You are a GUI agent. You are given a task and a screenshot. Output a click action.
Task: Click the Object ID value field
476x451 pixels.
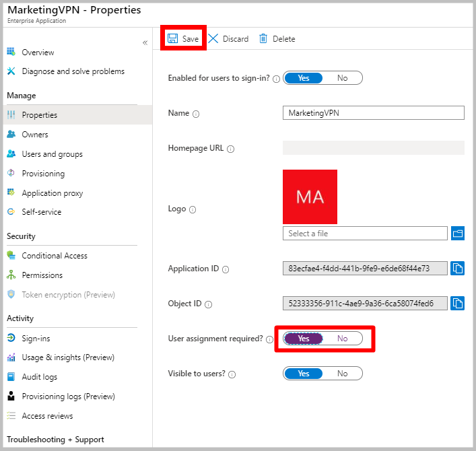click(x=365, y=303)
